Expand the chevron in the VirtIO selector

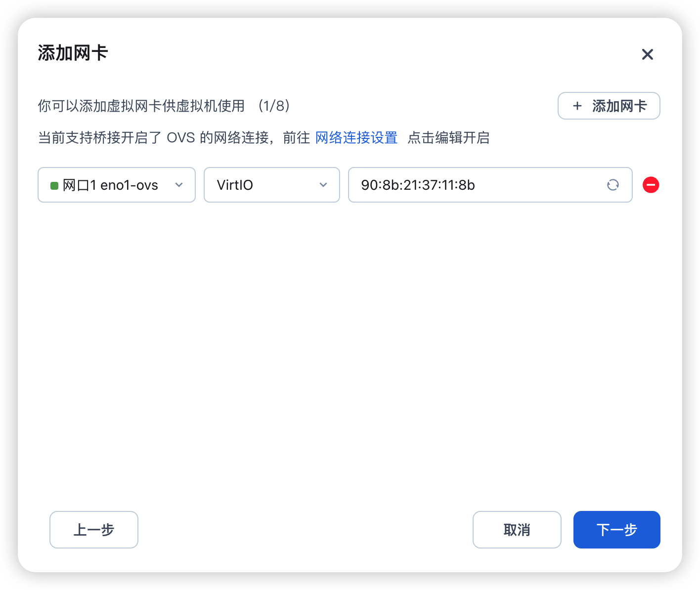[323, 185]
